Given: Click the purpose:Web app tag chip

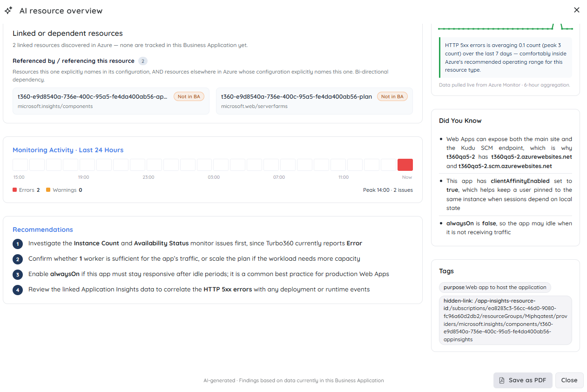Looking at the screenshot, I should 495,287.
